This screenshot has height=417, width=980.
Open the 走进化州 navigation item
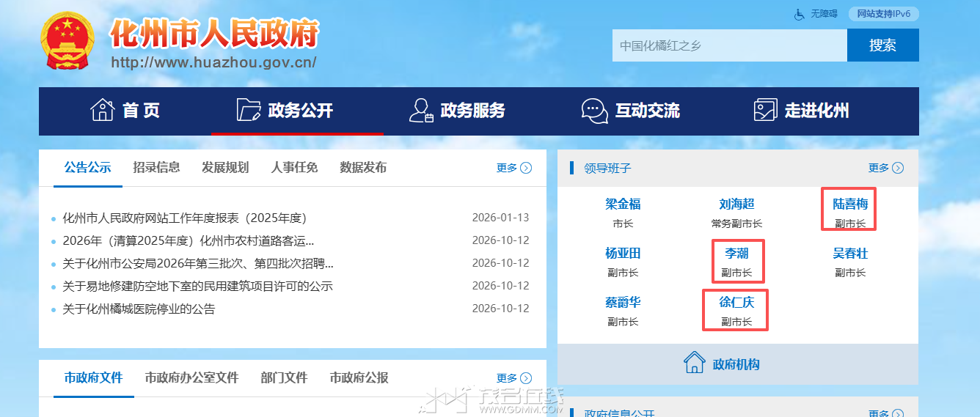point(802,111)
